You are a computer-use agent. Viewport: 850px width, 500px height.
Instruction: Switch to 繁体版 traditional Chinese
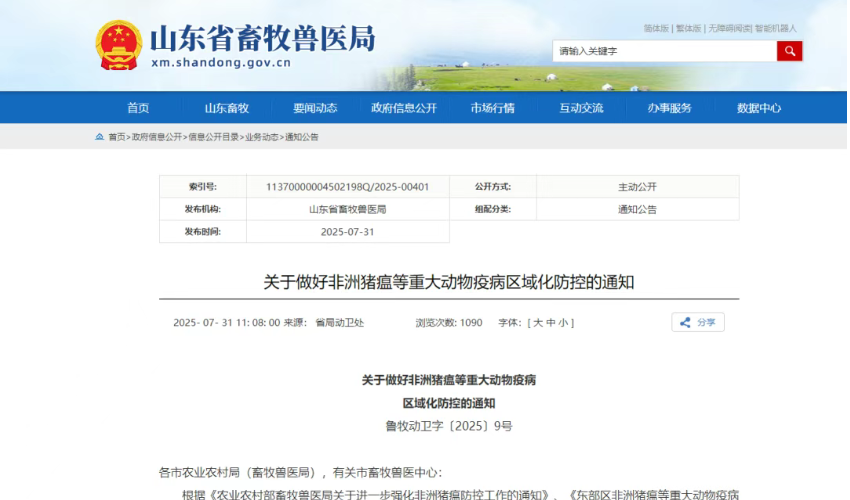point(688,28)
